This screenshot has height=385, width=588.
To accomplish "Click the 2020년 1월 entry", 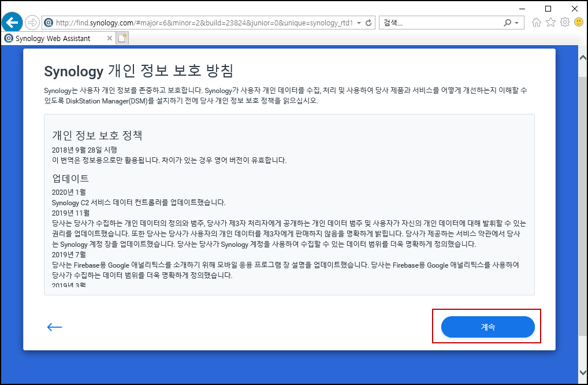I will 69,192.
